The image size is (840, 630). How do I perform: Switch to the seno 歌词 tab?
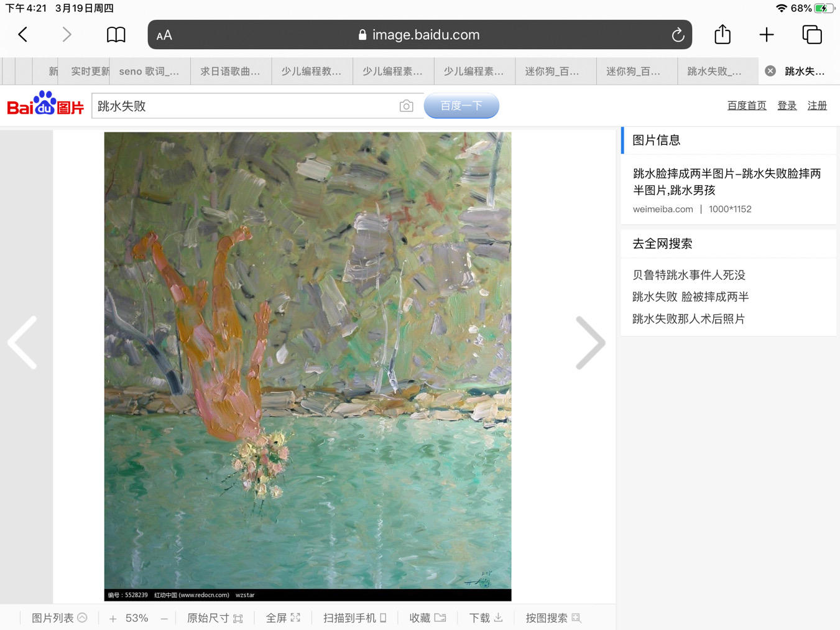(150, 71)
